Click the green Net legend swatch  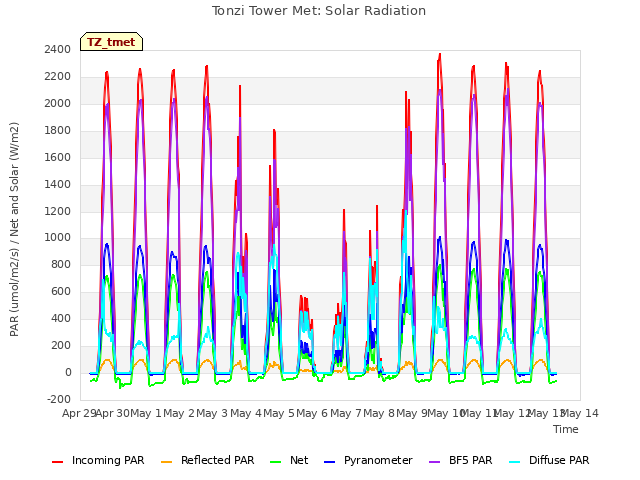tap(276, 462)
